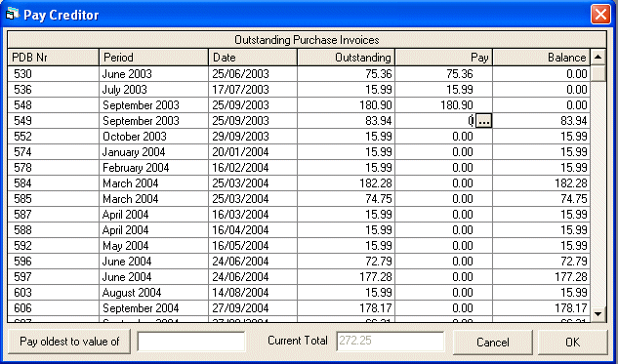Select PDB Nr 597 cell
Viewport: 618px width, 364px height.
(53, 277)
